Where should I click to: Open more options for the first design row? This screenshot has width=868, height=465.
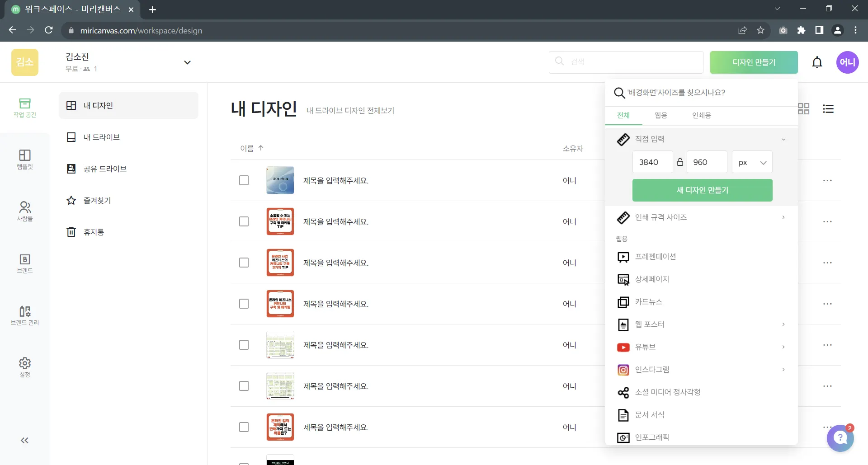[x=828, y=181]
